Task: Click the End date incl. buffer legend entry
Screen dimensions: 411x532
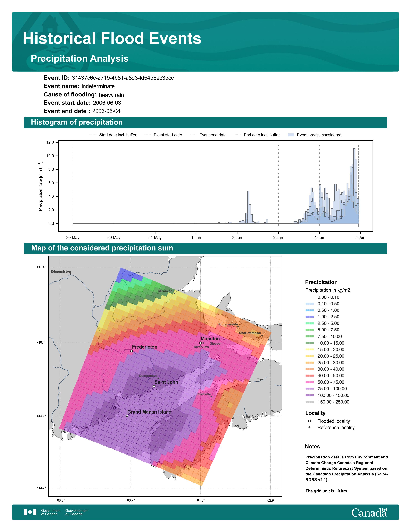Action: [x=257, y=135]
